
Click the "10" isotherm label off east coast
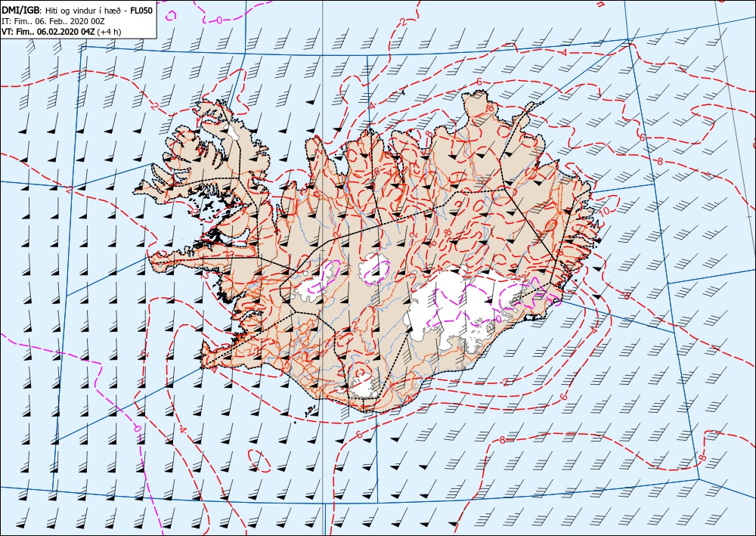[605, 212]
